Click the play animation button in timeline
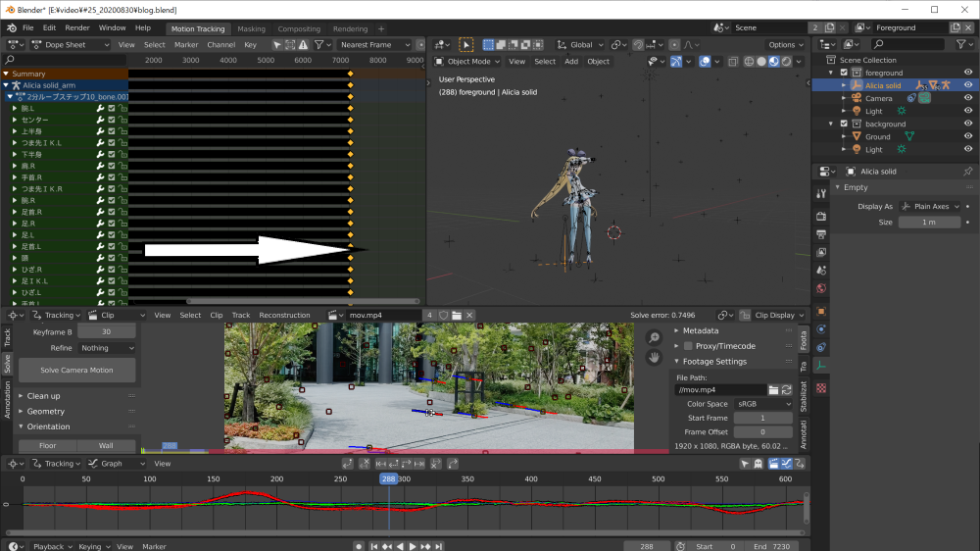 pyautogui.click(x=413, y=546)
